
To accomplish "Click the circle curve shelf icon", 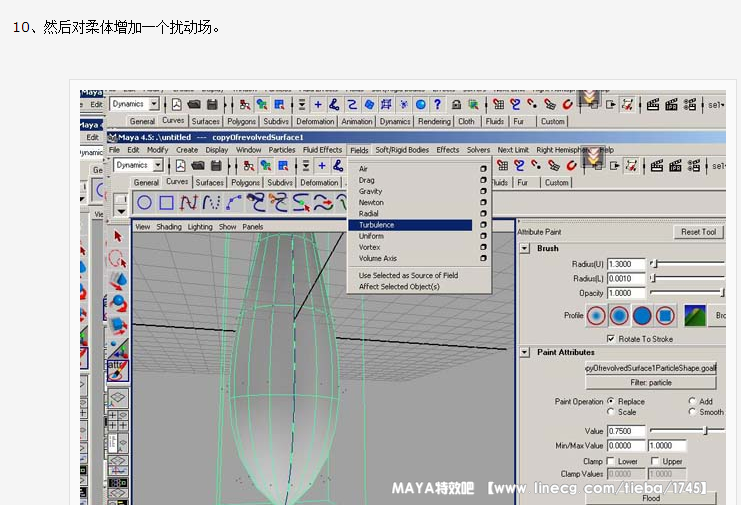I will click(x=145, y=203).
